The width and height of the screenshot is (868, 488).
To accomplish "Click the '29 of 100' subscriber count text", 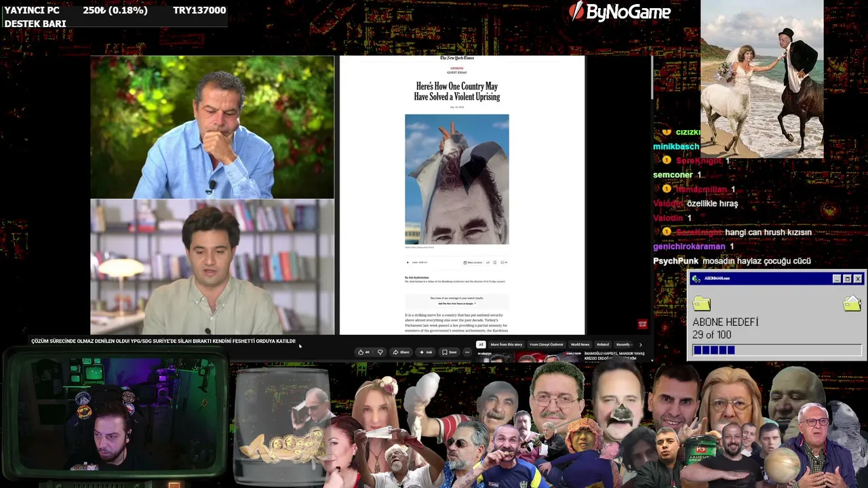I will click(711, 335).
